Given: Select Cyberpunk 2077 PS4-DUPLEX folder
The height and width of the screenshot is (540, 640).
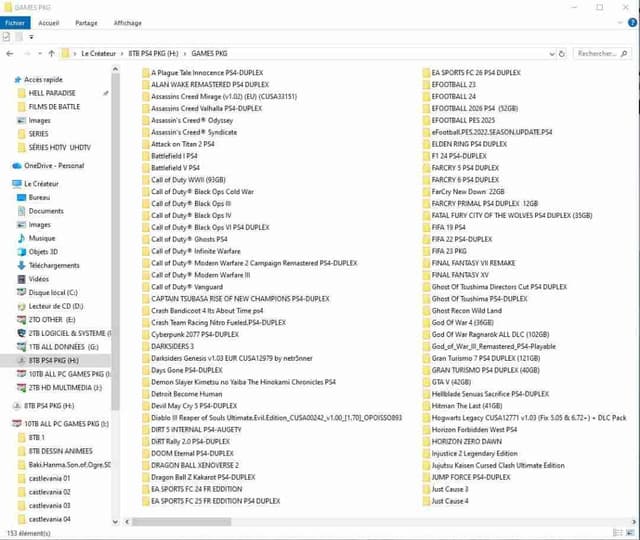Looking at the screenshot, I should [195, 335].
